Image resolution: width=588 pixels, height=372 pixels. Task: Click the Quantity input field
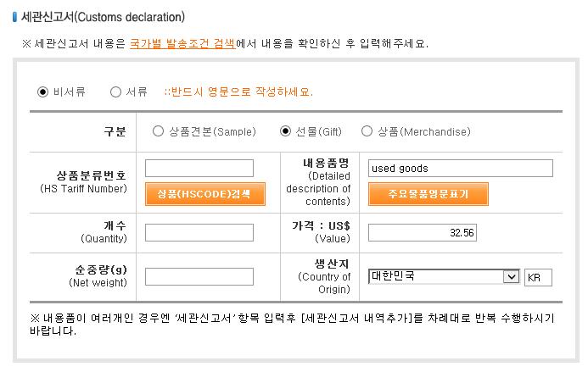tap(199, 233)
